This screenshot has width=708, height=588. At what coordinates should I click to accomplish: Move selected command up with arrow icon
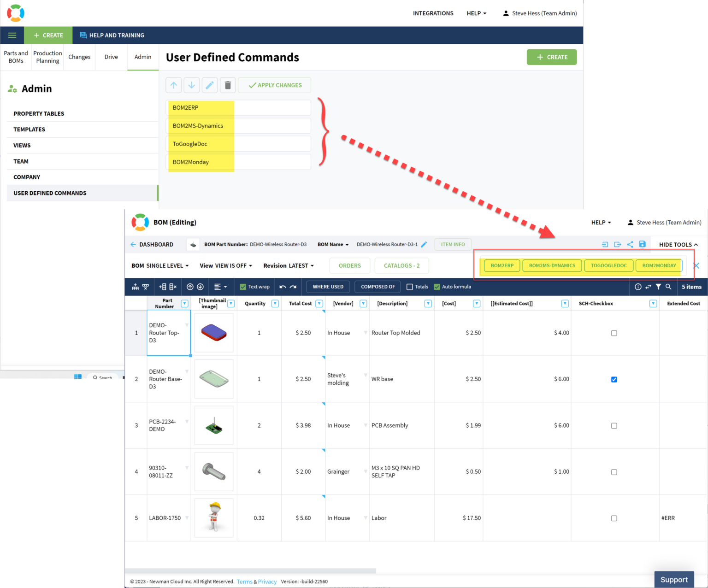(173, 85)
